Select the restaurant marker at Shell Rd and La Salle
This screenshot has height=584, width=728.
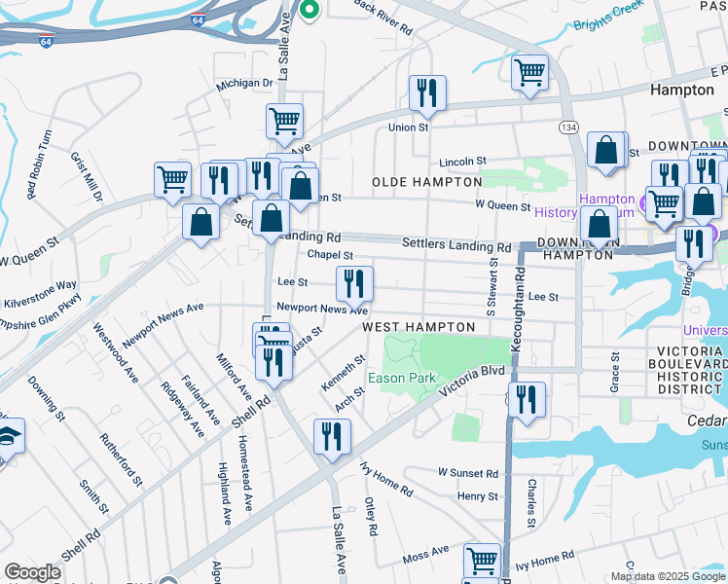point(273,366)
